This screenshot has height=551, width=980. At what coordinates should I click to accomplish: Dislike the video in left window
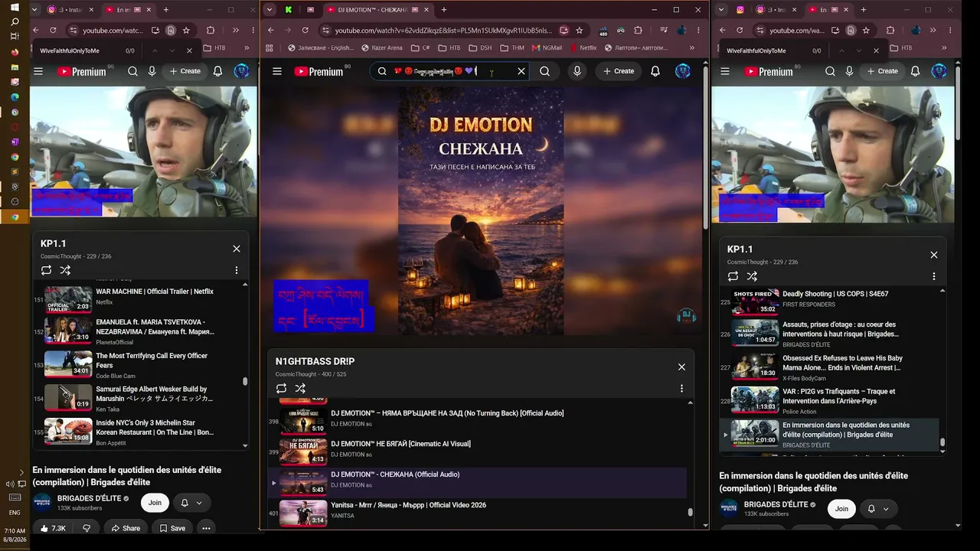click(x=87, y=528)
